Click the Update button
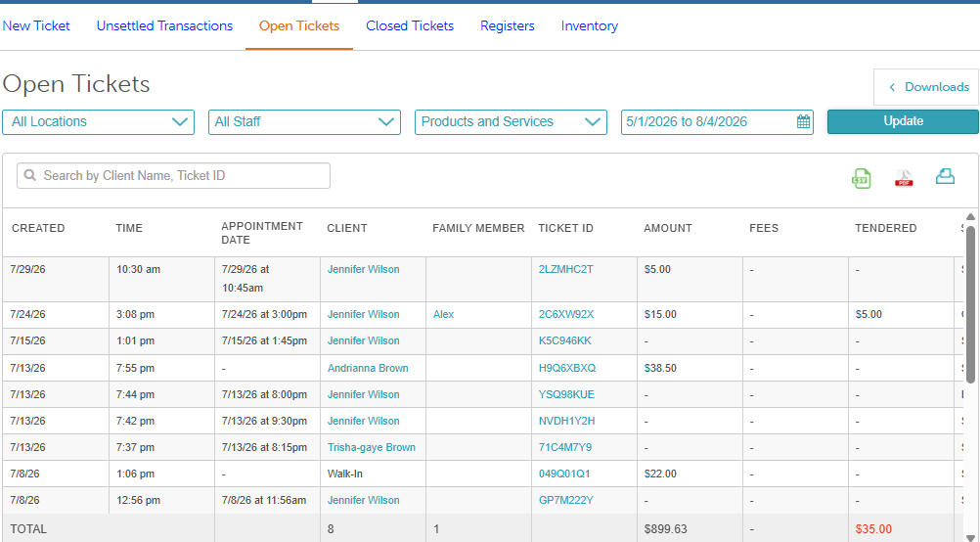The image size is (980, 542). pyautogui.click(x=903, y=121)
